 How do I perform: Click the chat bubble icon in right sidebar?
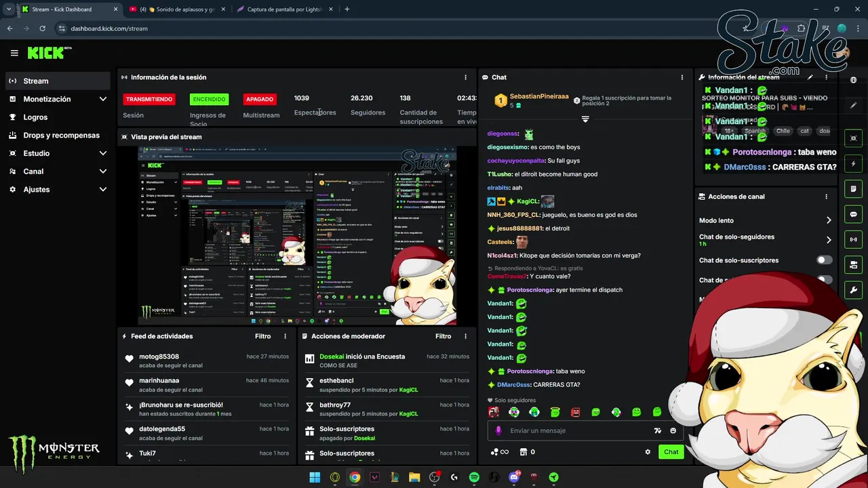click(x=854, y=214)
